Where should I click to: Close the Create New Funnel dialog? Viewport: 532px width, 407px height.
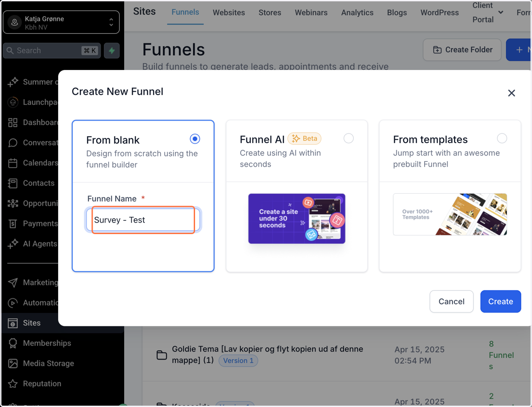point(512,93)
